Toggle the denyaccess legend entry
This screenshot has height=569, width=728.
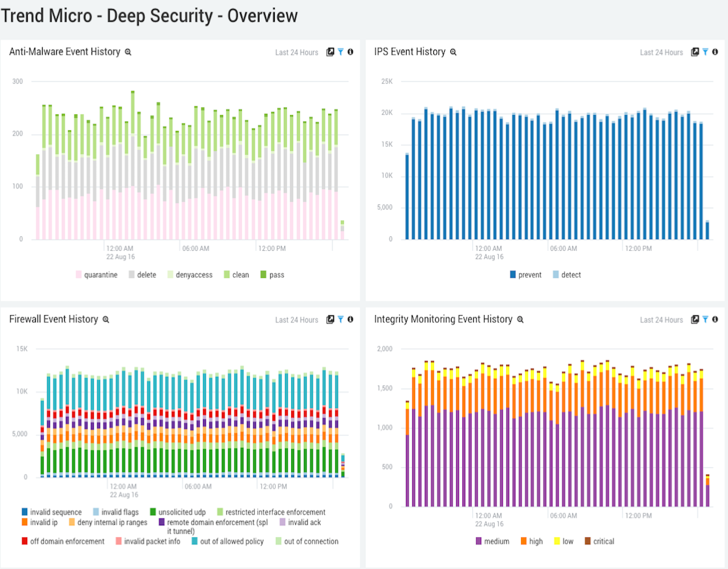click(190, 275)
